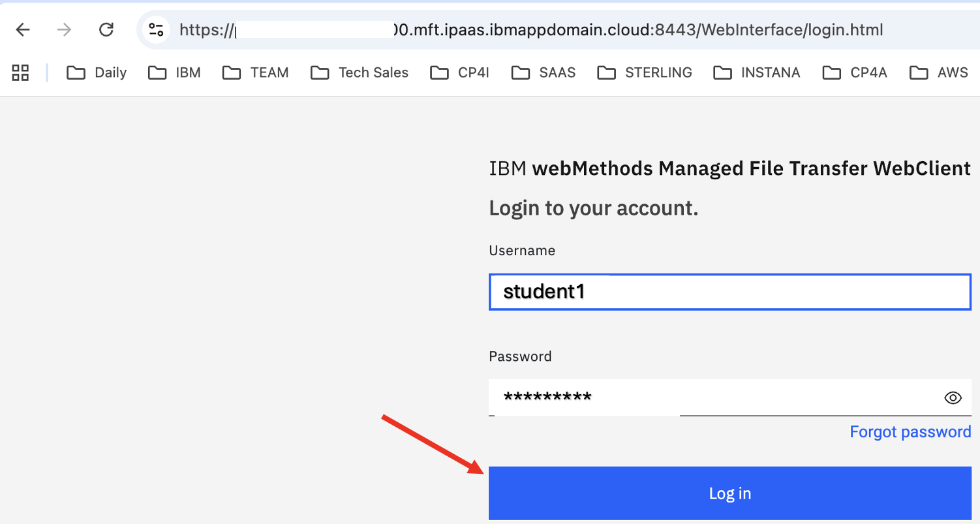This screenshot has width=980, height=526.
Task: Follow the Forgot password link
Action: point(910,432)
